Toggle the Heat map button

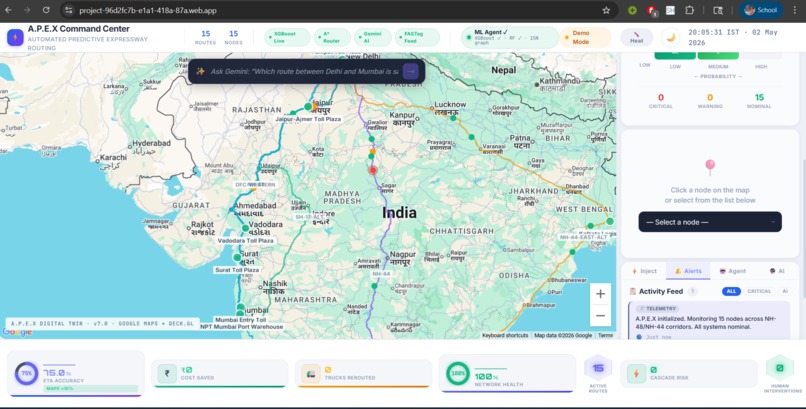click(x=636, y=38)
